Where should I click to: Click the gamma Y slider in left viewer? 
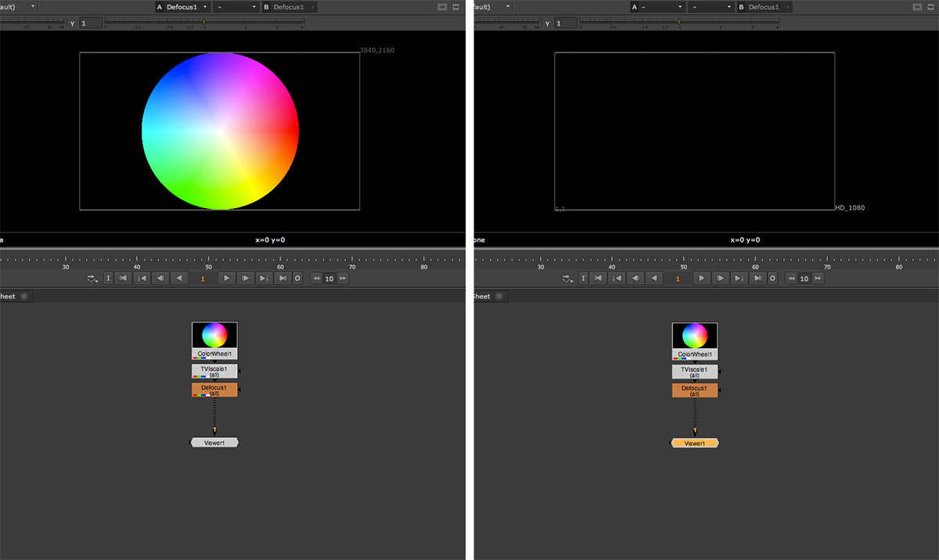point(203,23)
